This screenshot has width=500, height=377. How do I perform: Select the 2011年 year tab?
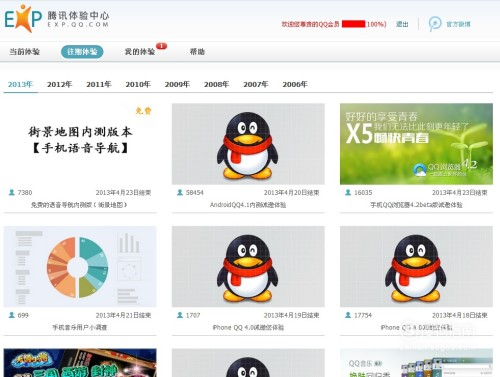(x=99, y=84)
